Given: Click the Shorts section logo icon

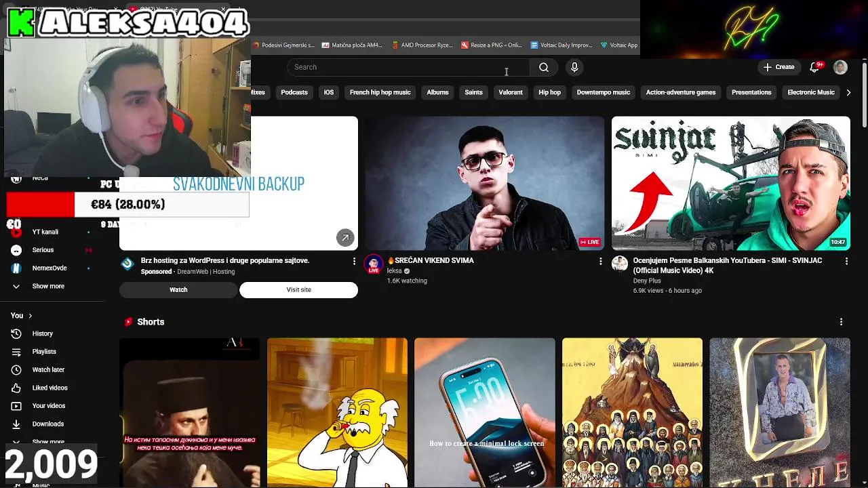Looking at the screenshot, I should tap(128, 322).
